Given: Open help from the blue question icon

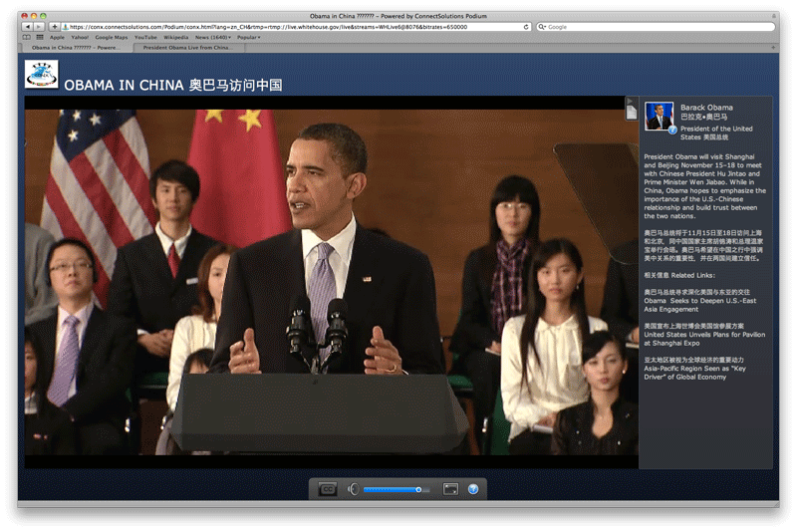Looking at the screenshot, I should [x=473, y=489].
